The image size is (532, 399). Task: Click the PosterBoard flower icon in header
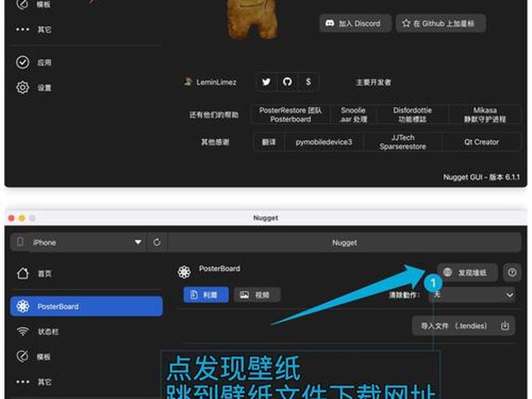[x=184, y=272]
